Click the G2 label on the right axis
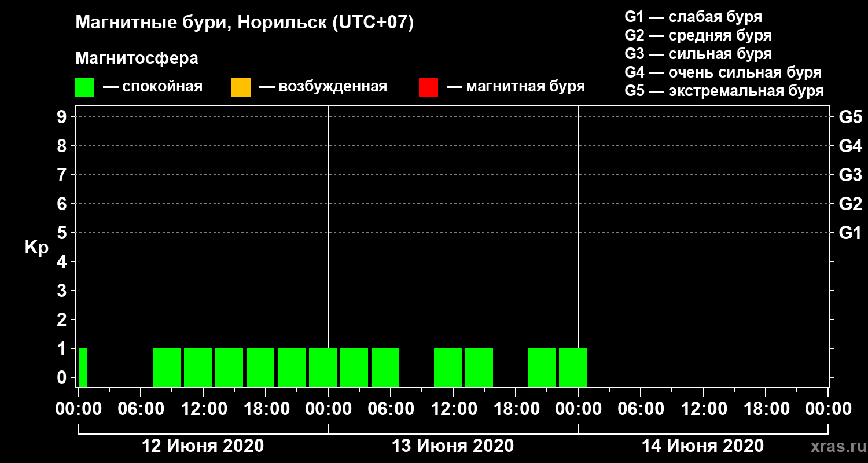The image size is (868, 463). click(851, 204)
